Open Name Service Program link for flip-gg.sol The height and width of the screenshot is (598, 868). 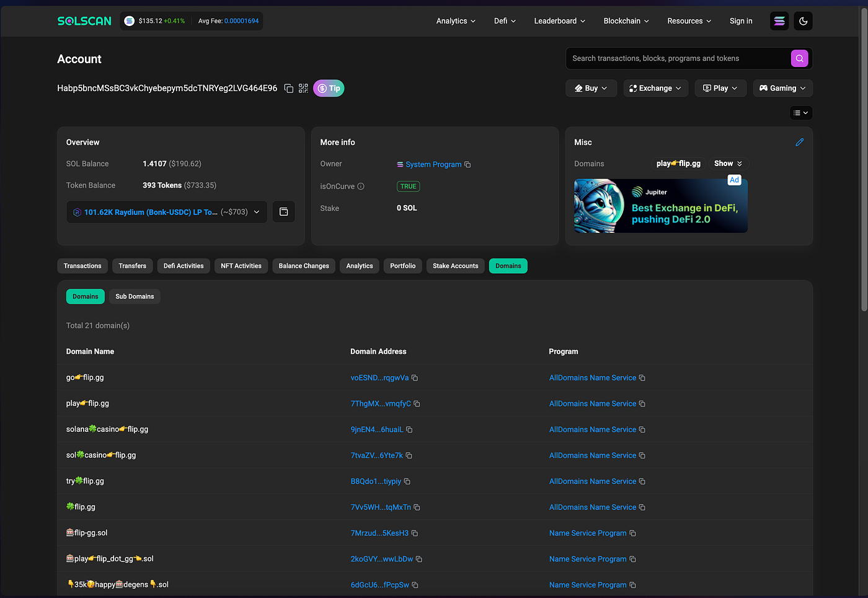pyautogui.click(x=588, y=533)
